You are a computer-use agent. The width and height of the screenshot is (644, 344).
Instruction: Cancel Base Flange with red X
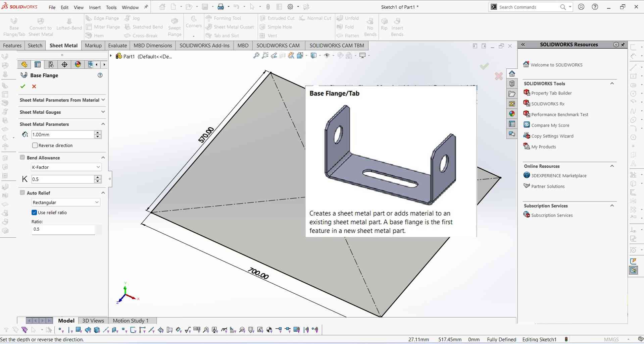tap(34, 86)
